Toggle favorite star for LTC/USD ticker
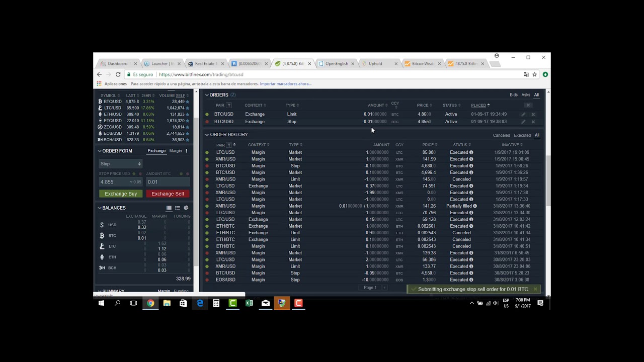This screenshot has width=644, height=362. pos(188,108)
